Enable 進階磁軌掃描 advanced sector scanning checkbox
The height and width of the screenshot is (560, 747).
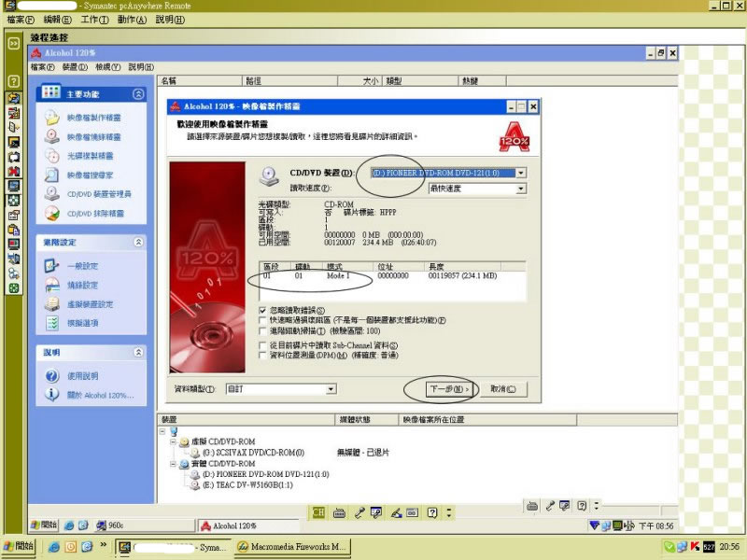262,331
